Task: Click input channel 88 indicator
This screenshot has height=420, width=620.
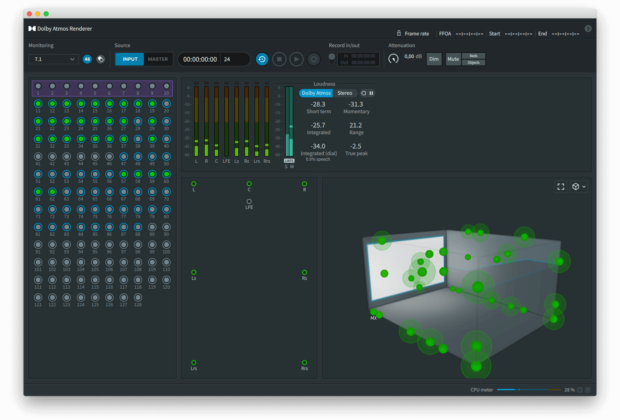Action: (138, 227)
